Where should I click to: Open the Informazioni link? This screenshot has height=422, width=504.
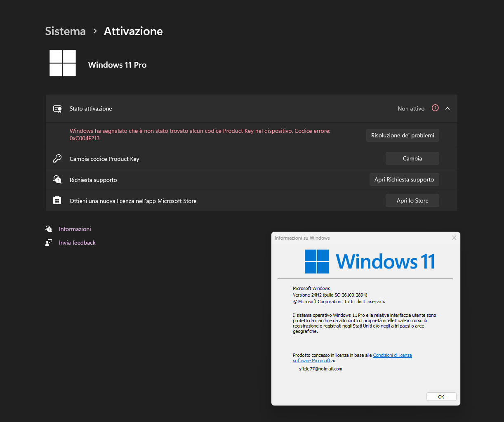point(75,229)
